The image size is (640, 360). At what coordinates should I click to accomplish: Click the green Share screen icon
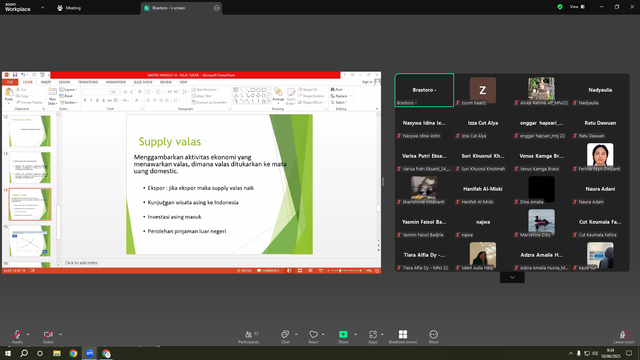click(x=343, y=334)
